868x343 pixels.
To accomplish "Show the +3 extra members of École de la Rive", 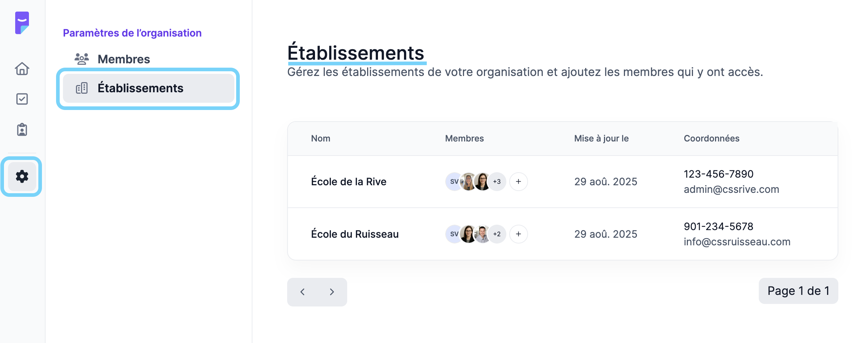I will (x=497, y=182).
